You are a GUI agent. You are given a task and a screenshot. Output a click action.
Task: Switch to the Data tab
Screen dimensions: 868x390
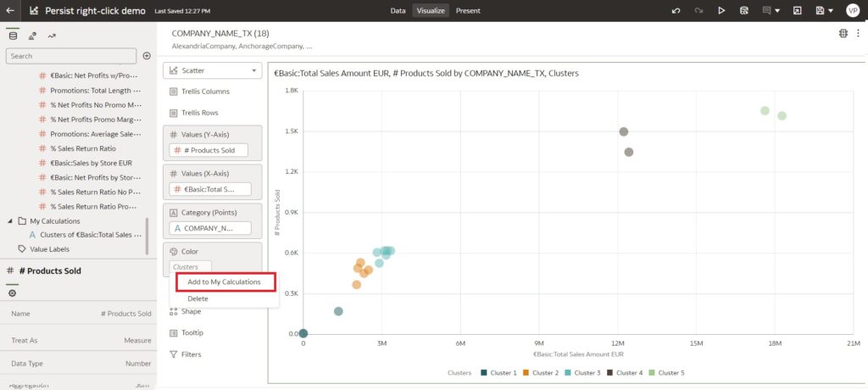[x=398, y=10]
